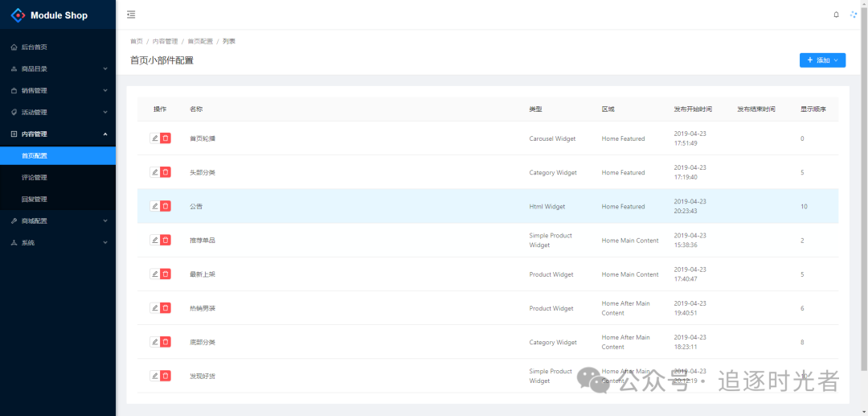The height and width of the screenshot is (416, 868).
Task: Open 回复管理 submenu item
Action: click(58, 199)
